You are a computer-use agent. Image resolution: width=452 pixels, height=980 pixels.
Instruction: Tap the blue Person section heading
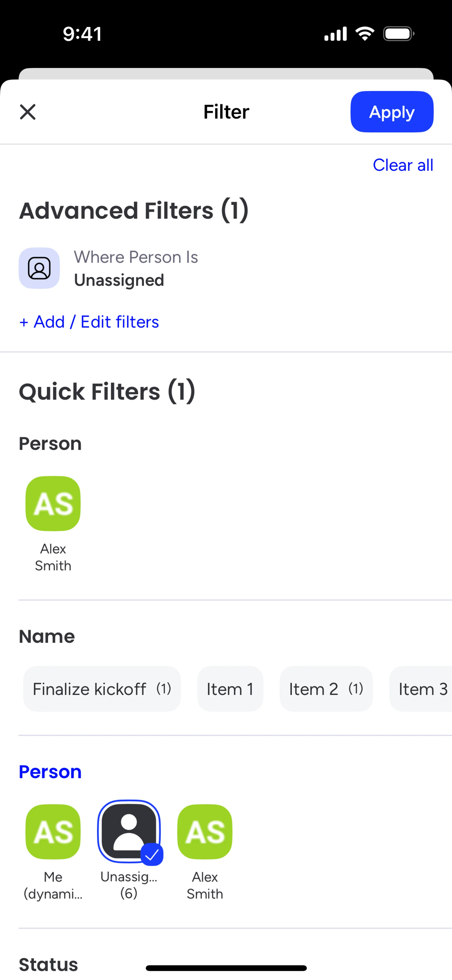pos(50,772)
